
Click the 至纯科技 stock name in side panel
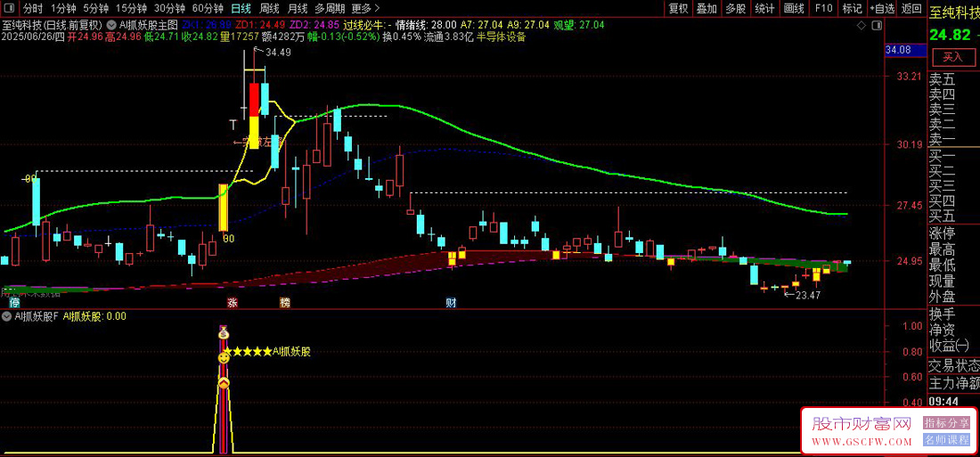pyautogui.click(x=954, y=12)
